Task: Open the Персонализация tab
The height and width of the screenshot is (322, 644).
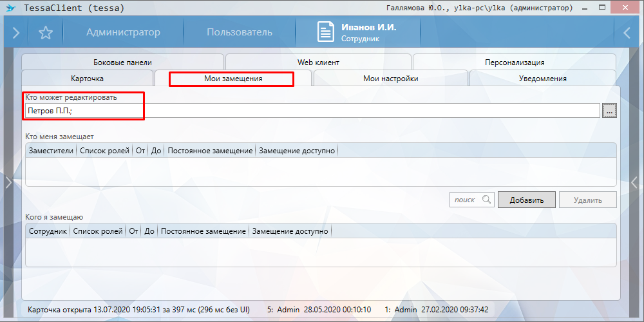Action: click(x=515, y=62)
